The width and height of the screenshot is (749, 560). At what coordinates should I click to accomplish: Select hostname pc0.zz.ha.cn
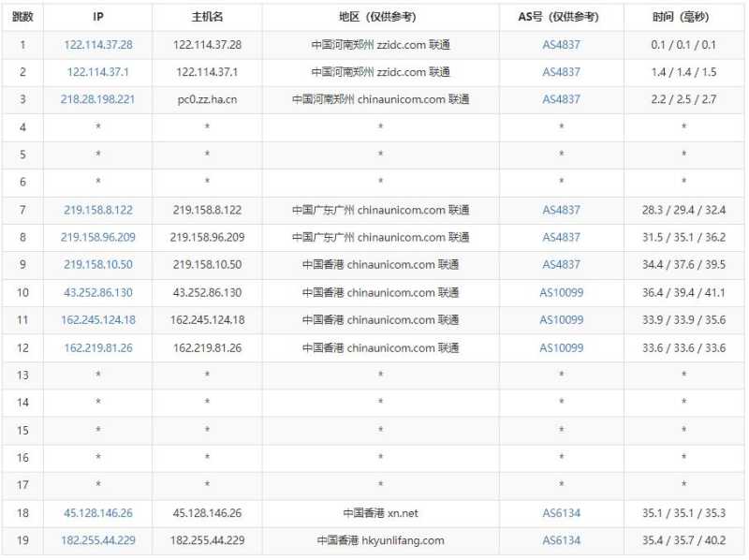tap(207, 99)
